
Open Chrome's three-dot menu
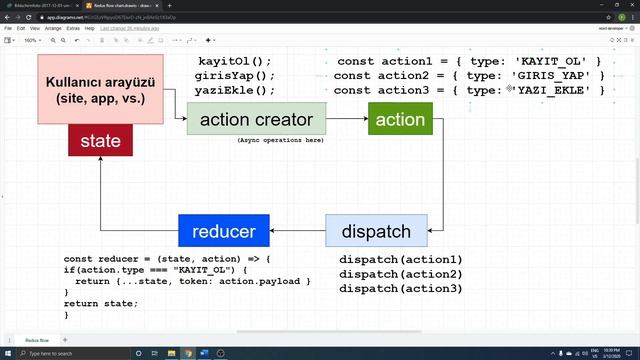(x=633, y=18)
